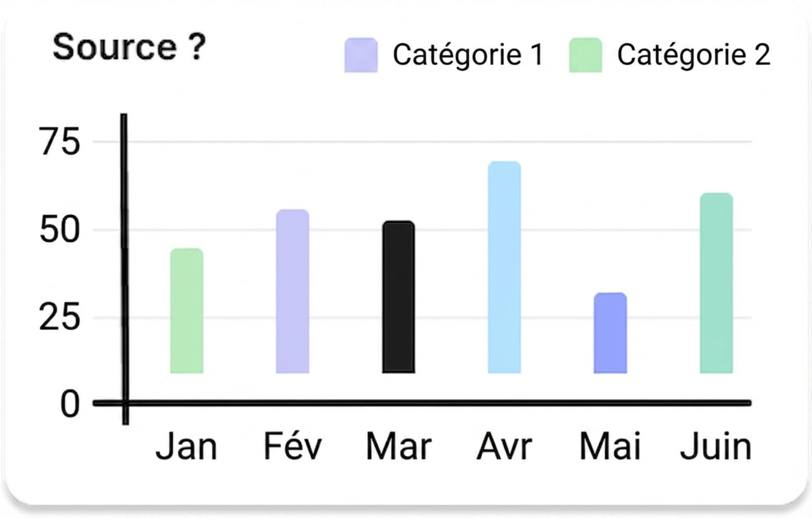Click the 'Source ?' chart title

point(129,48)
